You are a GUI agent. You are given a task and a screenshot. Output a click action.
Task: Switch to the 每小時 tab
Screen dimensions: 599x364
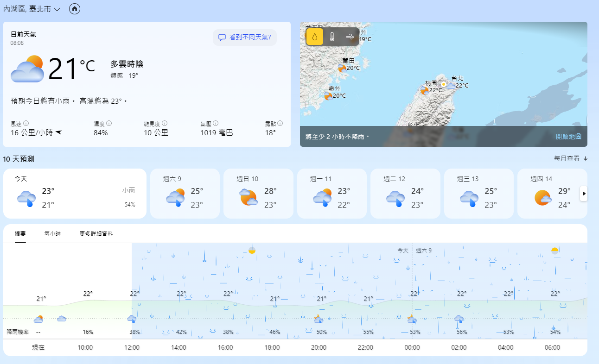click(52, 234)
